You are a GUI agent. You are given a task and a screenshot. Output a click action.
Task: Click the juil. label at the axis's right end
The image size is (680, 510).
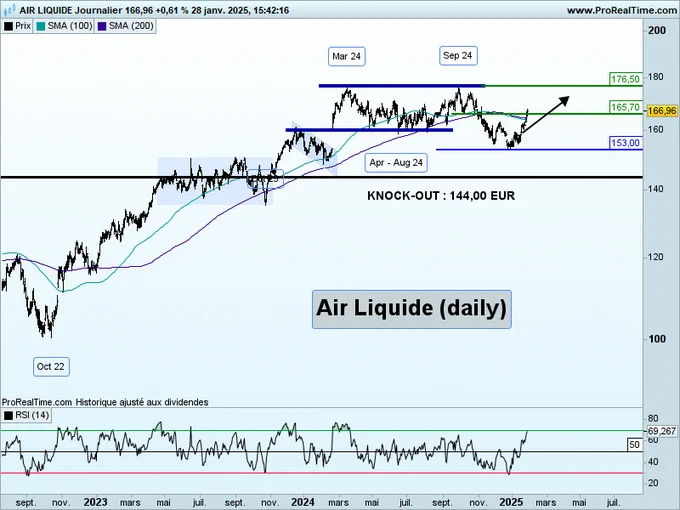612,503
